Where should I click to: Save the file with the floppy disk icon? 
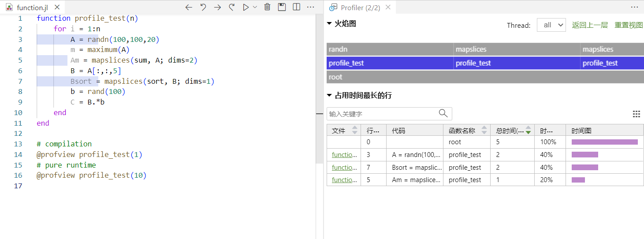(282, 7)
